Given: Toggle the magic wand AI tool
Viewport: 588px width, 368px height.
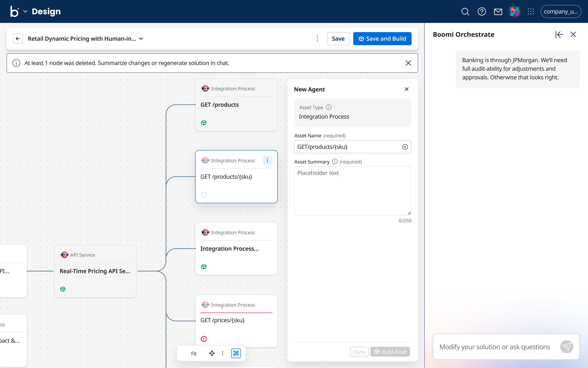Looking at the screenshot, I should 236,353.
